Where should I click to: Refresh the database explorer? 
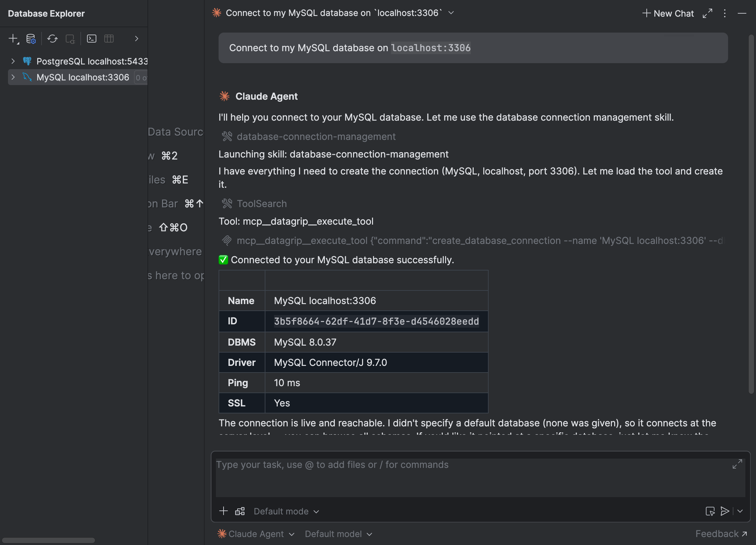tap(52, 39)
